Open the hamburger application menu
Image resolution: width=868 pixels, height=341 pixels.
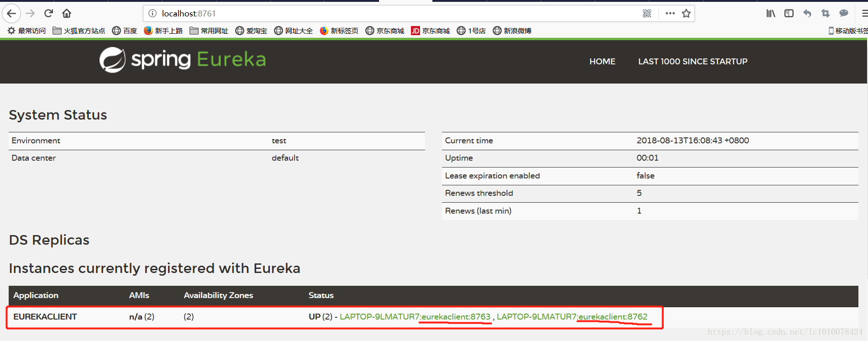(864, 13)
